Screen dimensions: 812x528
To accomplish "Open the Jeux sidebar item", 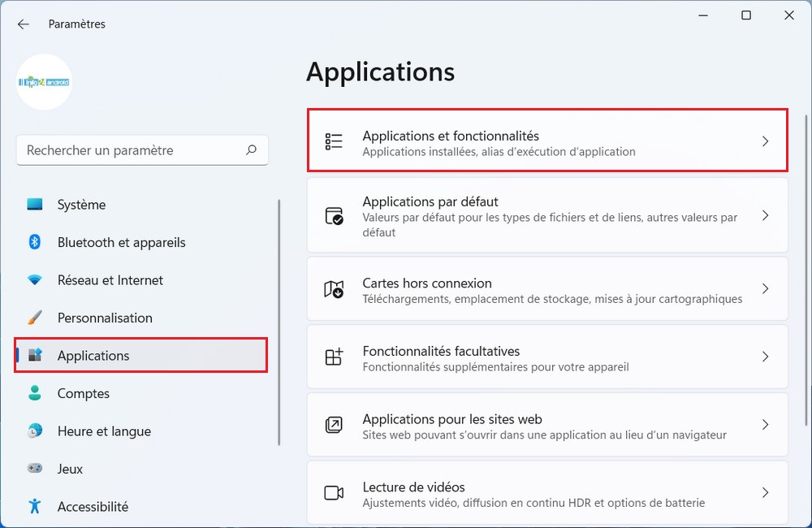I will click(x=71, y=469).
